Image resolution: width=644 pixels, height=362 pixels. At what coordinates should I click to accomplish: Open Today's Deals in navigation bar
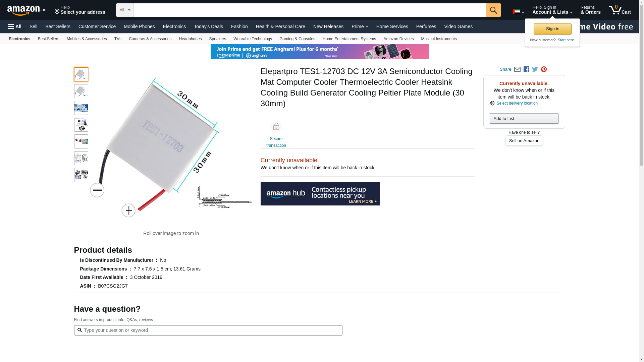[208, 26]
